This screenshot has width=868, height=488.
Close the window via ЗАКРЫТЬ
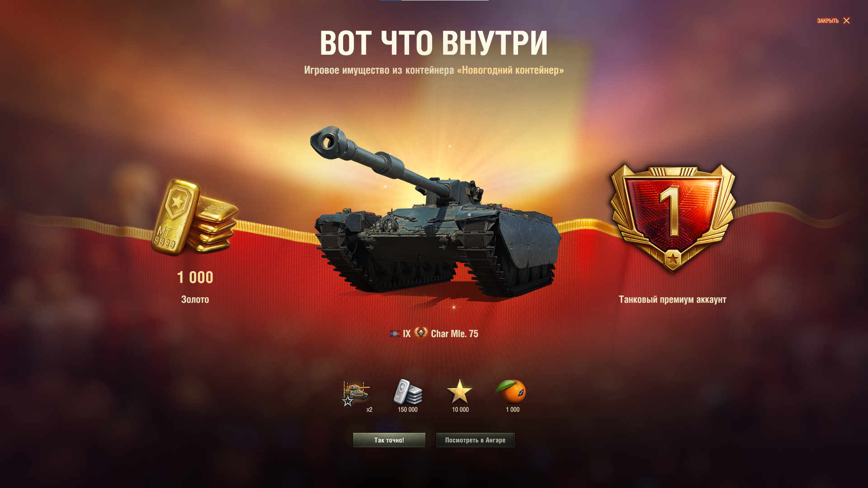tap(828, 21)
